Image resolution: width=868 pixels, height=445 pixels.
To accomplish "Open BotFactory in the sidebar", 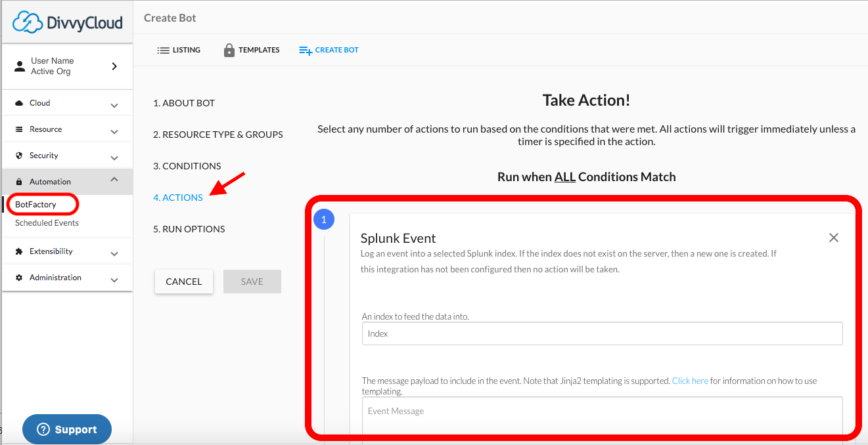I will point(36,205).
